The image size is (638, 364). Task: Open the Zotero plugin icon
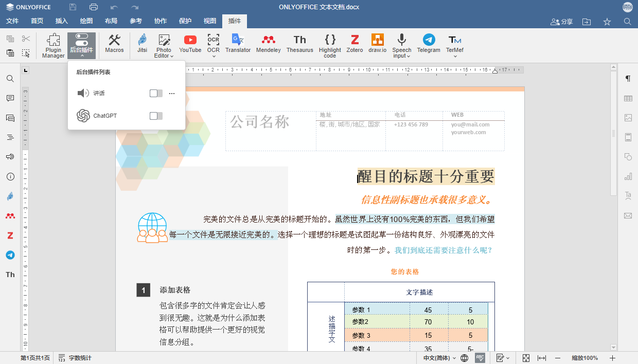point(10,235)
